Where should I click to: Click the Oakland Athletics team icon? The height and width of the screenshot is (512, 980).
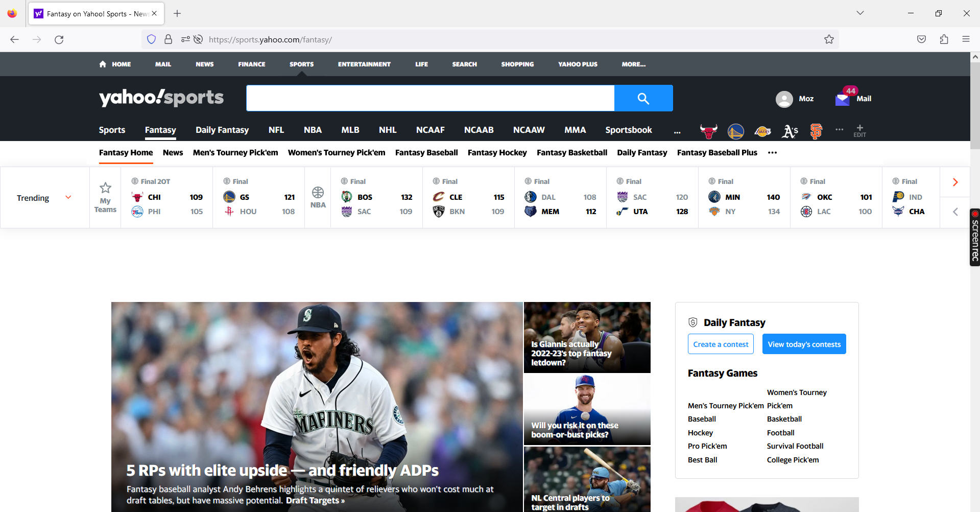pos(790,131)
